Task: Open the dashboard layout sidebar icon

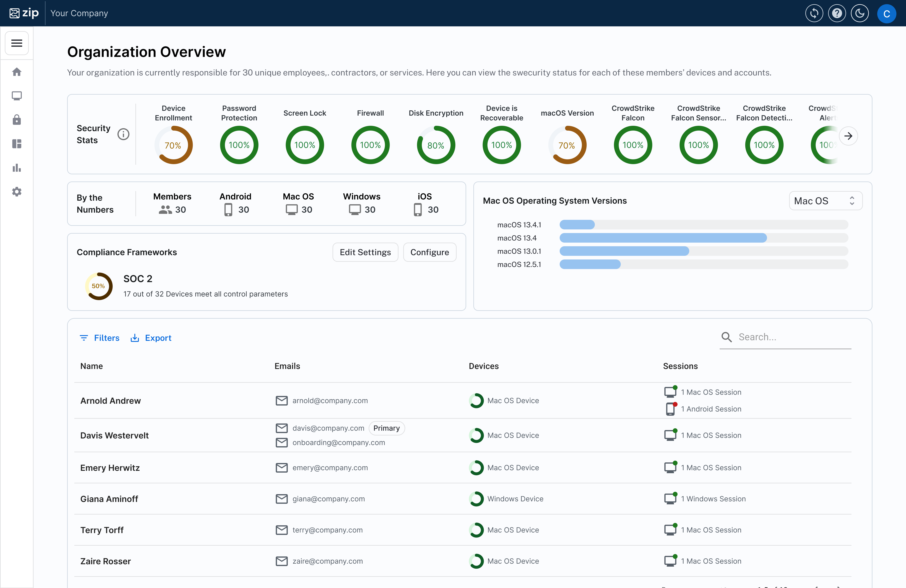Action: tap(17, 144)
